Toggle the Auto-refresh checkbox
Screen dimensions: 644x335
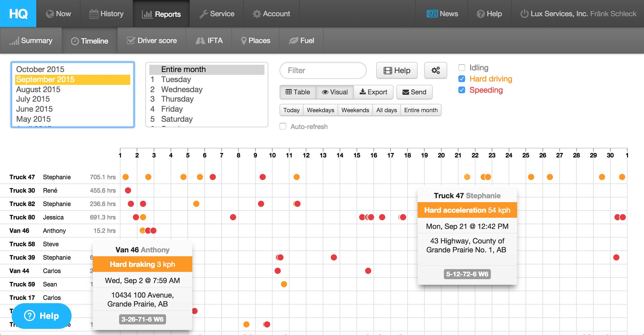click(x=283, y=126)
